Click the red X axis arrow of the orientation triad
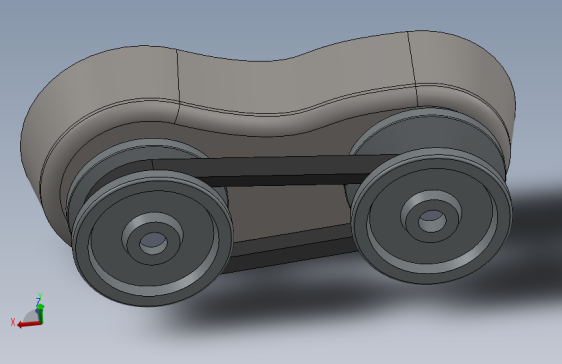The image size is (562, 364). 29,324
